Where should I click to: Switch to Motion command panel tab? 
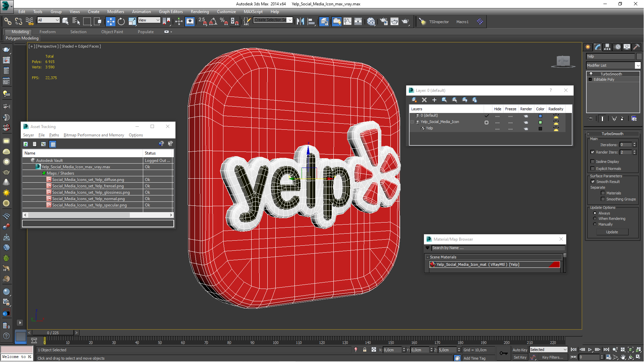point(617,47)
